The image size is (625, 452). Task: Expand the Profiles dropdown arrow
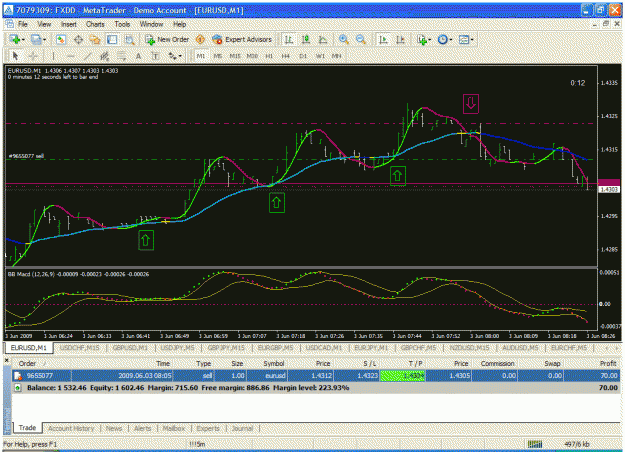(x=44, y=39)
